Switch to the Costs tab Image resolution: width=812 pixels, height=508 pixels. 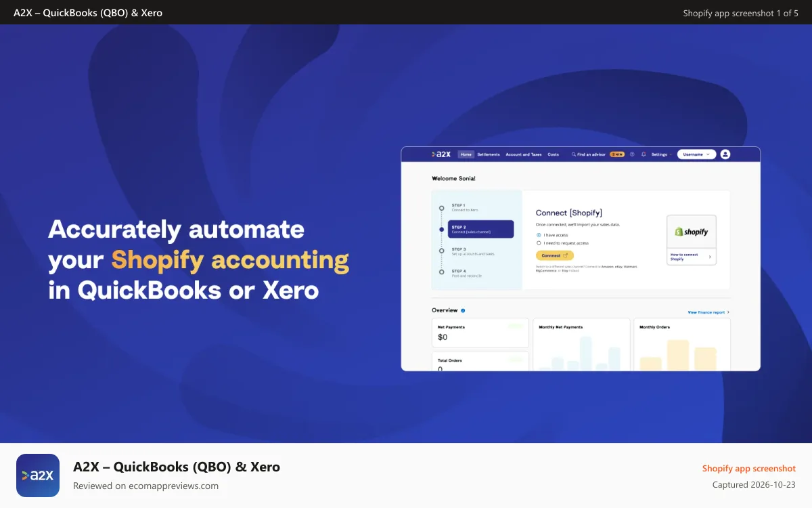[553, 154]
